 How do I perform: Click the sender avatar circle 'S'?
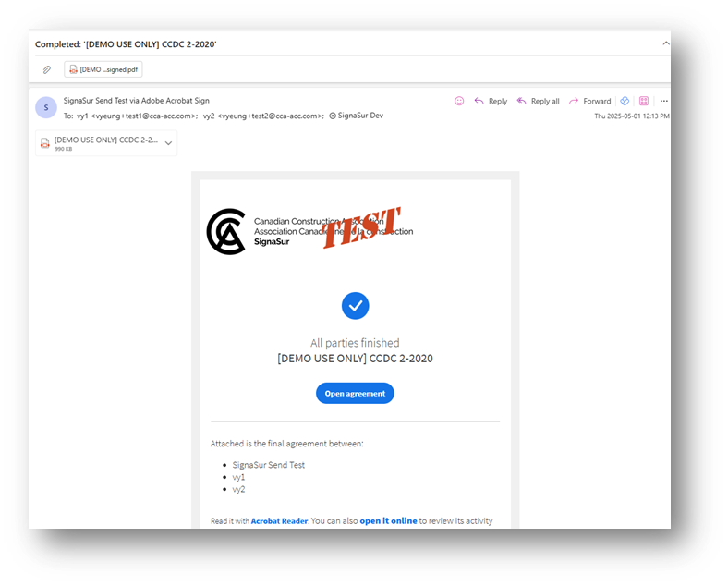click(x=46, y=107)
